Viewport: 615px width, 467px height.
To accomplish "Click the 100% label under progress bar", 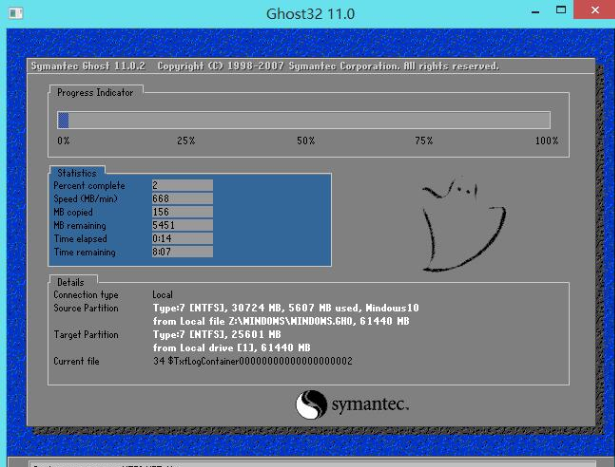I will 546,141.
